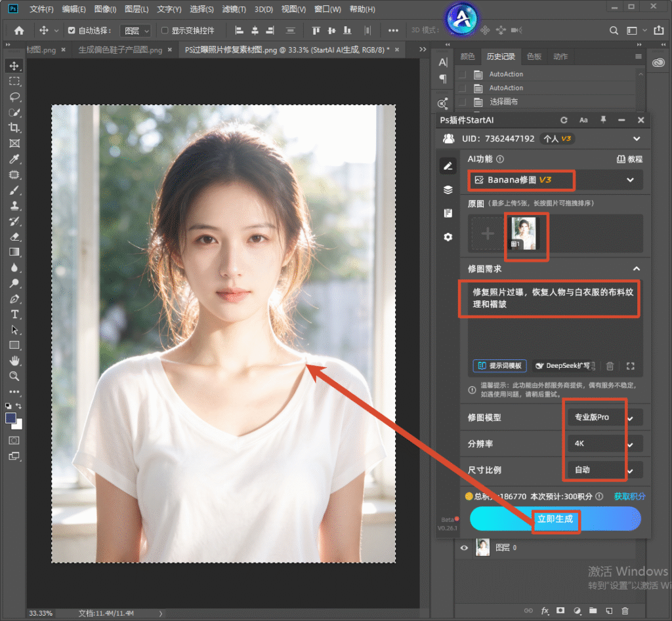Image resolution: width=672 pixels, height=621 pixels.
Task: Select the Crop tool
Action: [x=14, y=128]
